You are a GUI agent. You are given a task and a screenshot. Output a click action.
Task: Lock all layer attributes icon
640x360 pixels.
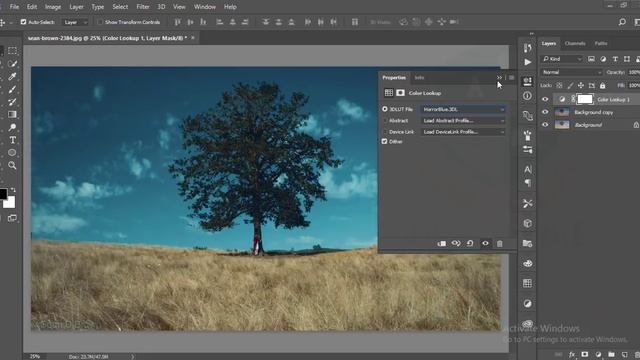click(602, 86)
